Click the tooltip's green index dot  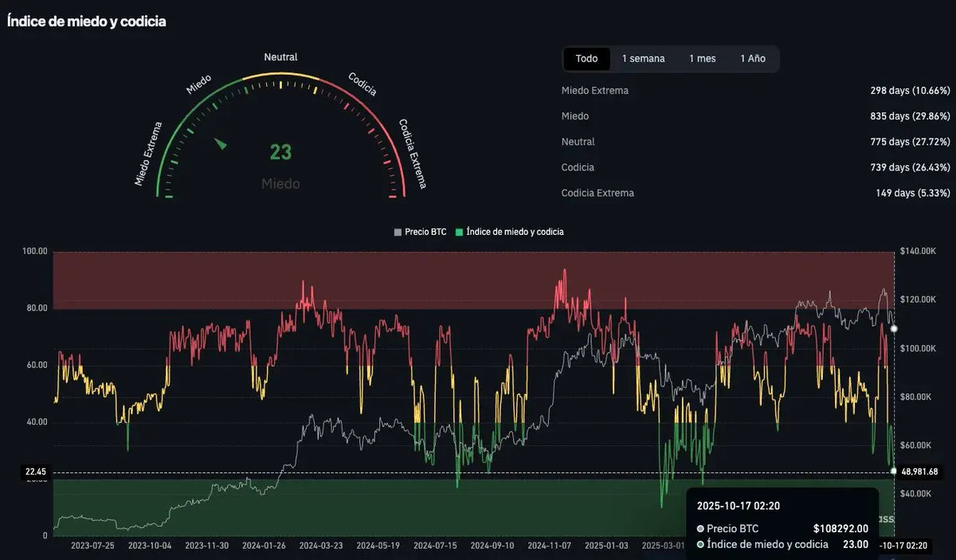(700, 545)
